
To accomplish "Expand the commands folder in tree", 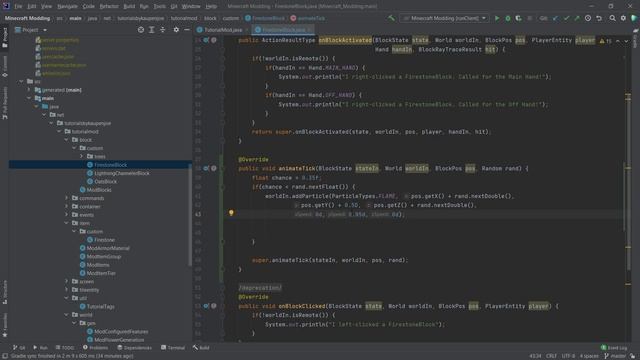I will [67, 198].
